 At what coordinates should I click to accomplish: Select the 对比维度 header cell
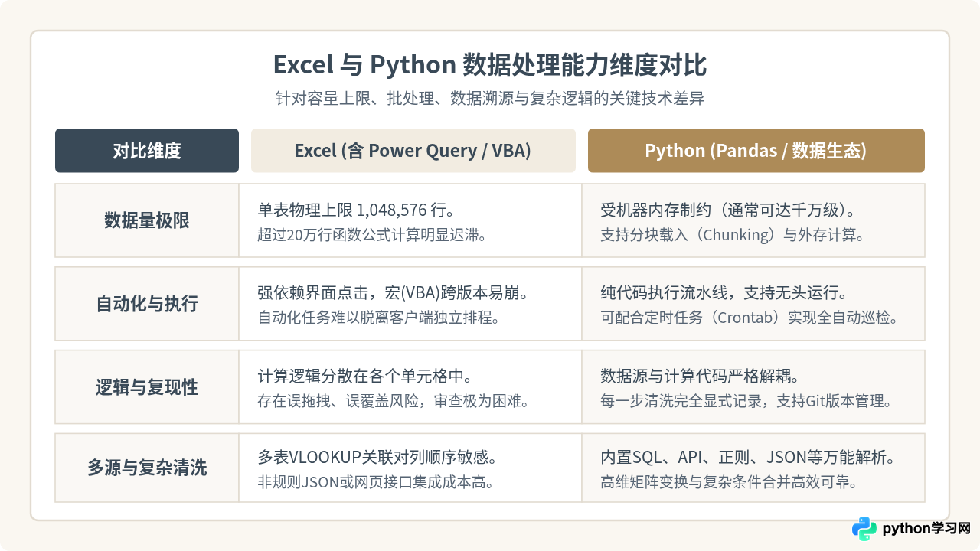point(147,151)
